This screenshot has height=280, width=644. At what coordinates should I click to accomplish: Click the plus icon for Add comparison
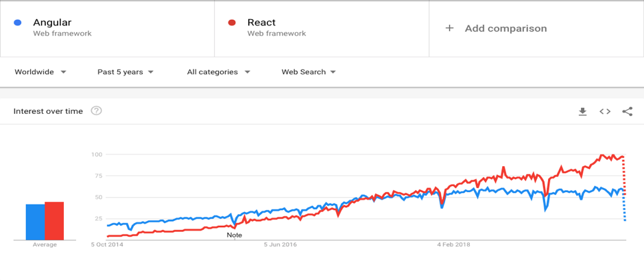[x=449, y=28]
